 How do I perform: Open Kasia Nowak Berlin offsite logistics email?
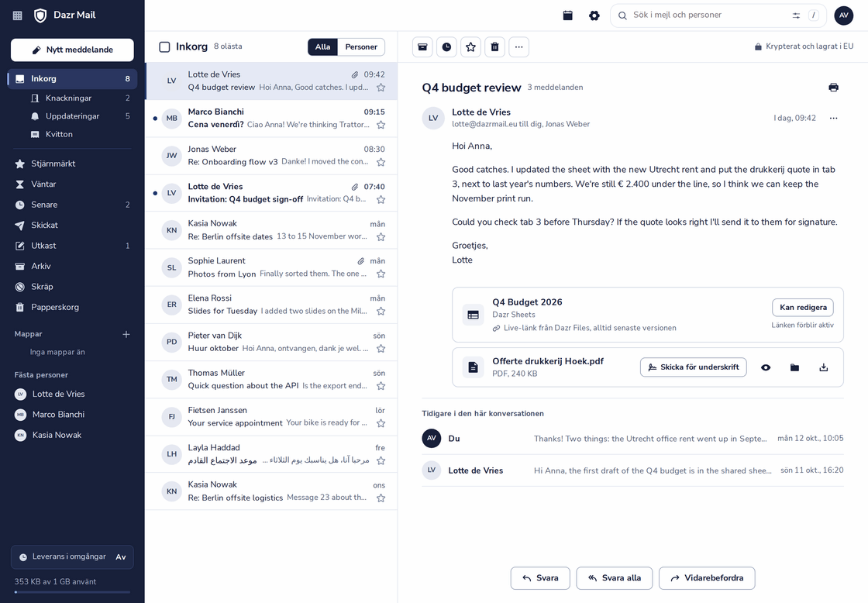[x=271, y=491]
